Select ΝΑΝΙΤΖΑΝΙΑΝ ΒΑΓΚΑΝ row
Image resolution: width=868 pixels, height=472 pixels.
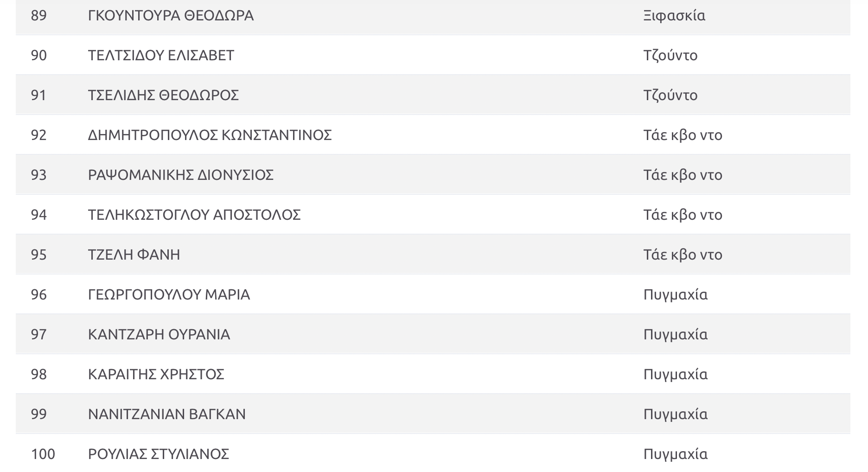coord(433,414)
